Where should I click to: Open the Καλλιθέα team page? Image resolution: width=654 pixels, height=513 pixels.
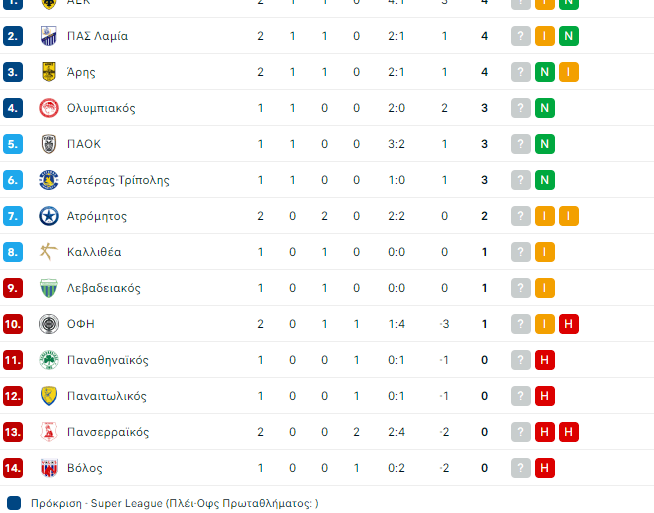(x=94, y=252)
